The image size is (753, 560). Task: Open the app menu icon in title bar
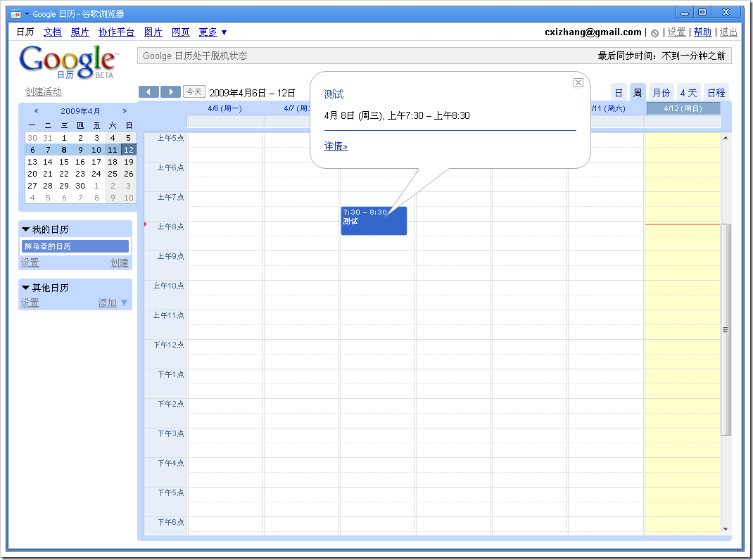[x=16, y=14]
